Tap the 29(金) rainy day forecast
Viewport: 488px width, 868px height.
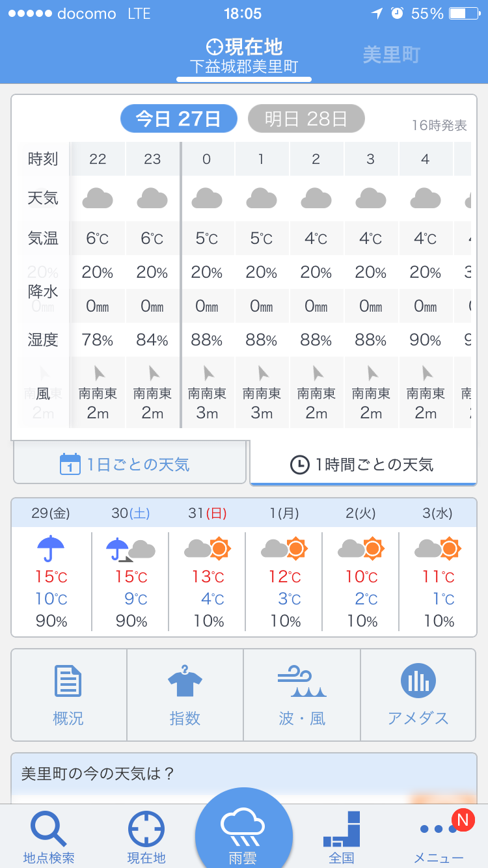(51, 567)
